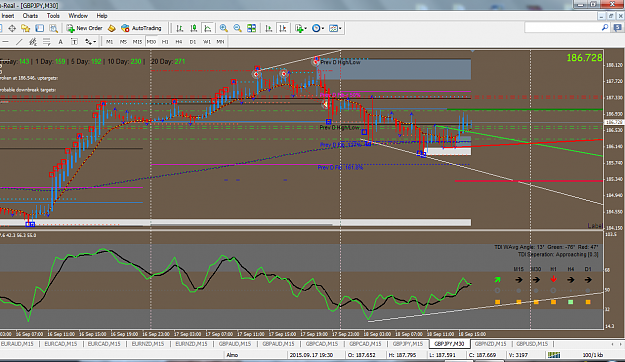The width and height of the screenshot is (625, 362).
Task: Open the Charts menu
Action: (30, 16)
